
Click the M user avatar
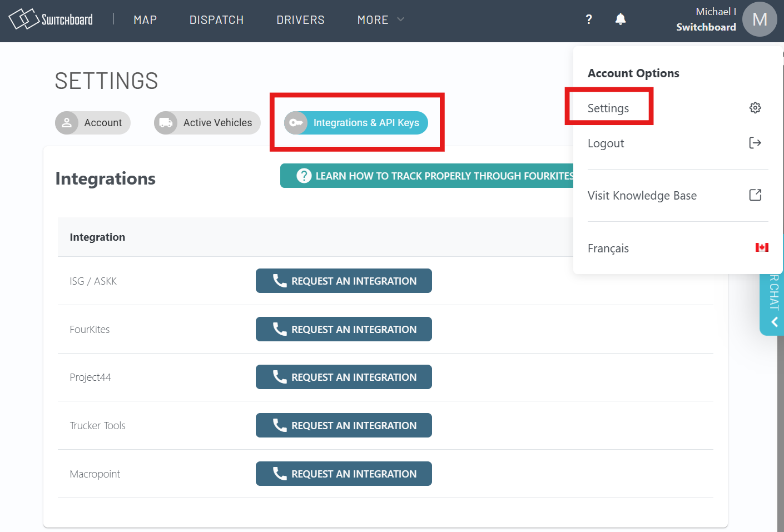point(760,19)
